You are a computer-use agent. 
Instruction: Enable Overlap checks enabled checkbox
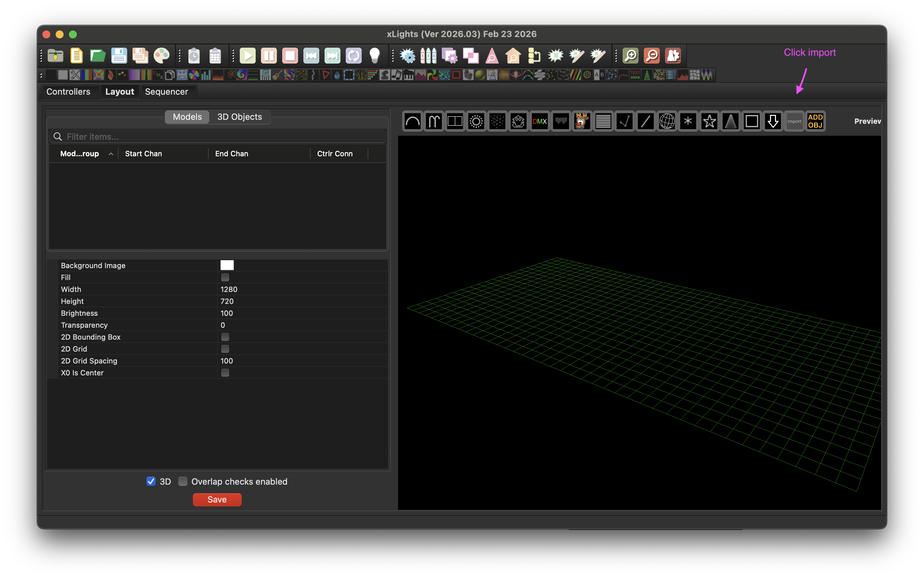[183, 481]
